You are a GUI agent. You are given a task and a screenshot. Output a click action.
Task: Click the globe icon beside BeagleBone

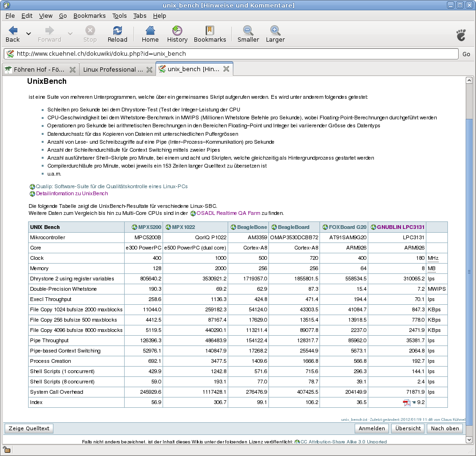click(233, 227)
